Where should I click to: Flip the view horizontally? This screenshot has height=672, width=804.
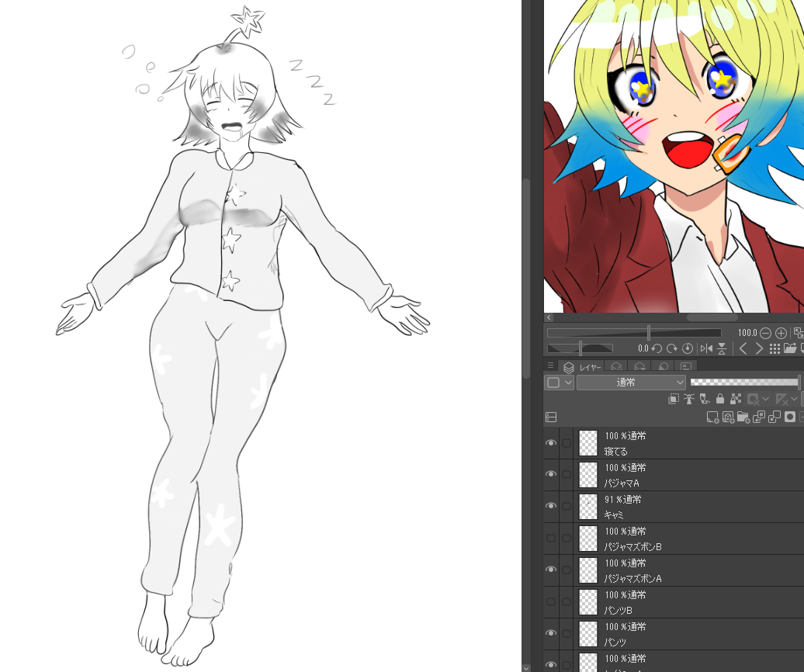pos(706,348)
